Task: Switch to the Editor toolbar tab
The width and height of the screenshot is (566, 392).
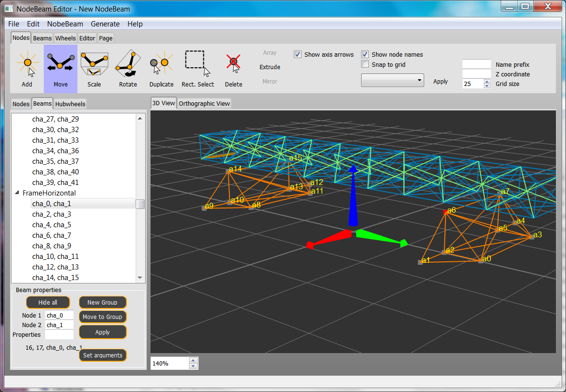Action: click(x=87, y=38)
